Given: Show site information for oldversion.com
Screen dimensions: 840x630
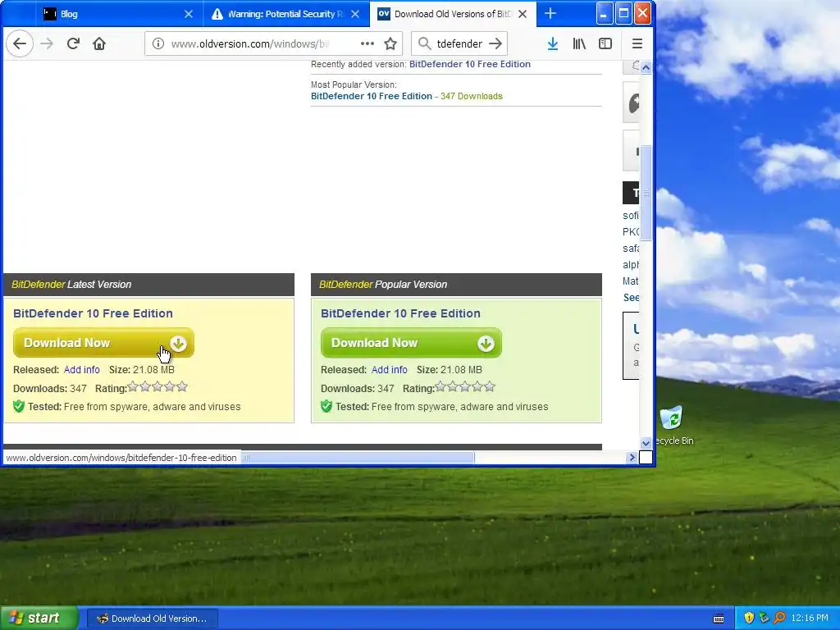Looking at the screenshot, I should tap(158, 44).
